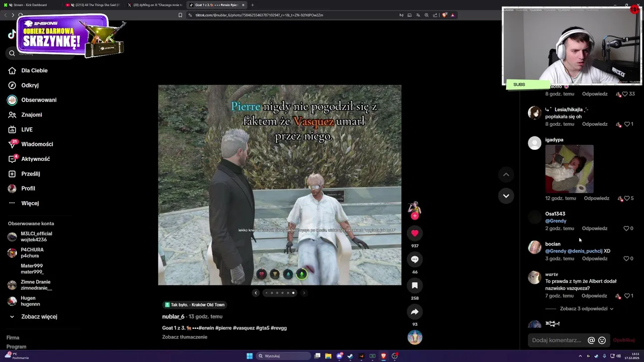Like warte's comment
644x362 pixels.
pyautogui.click(x=626, y=296)
